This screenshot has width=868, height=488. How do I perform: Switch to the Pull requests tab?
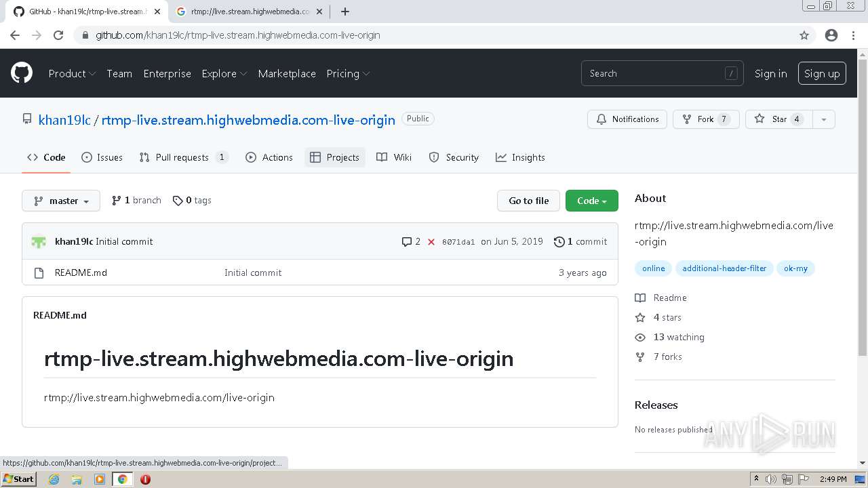click(x=183, y=157)
